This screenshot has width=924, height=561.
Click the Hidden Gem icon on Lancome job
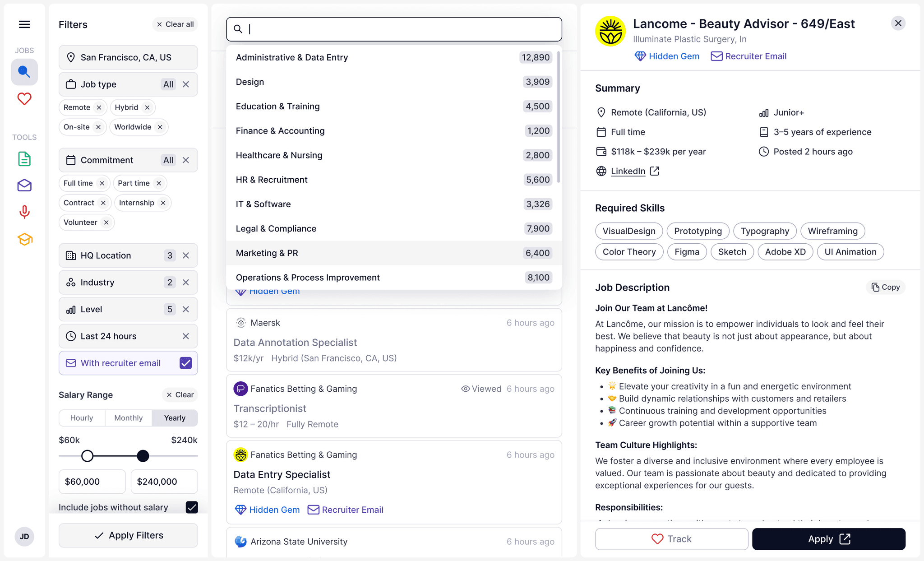(641, 56)
